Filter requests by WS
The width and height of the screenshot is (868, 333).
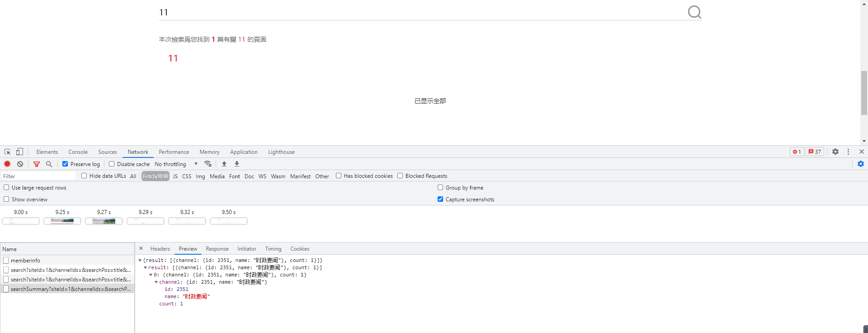tap(262, 176)
